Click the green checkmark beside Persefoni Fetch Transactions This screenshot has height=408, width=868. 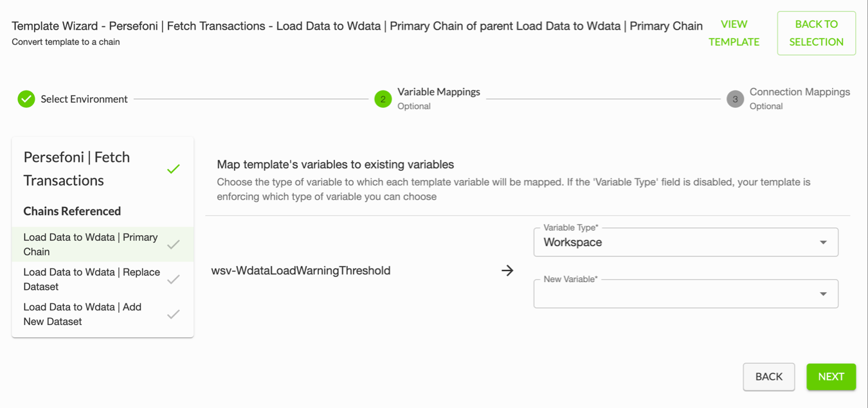click(173, 169)
